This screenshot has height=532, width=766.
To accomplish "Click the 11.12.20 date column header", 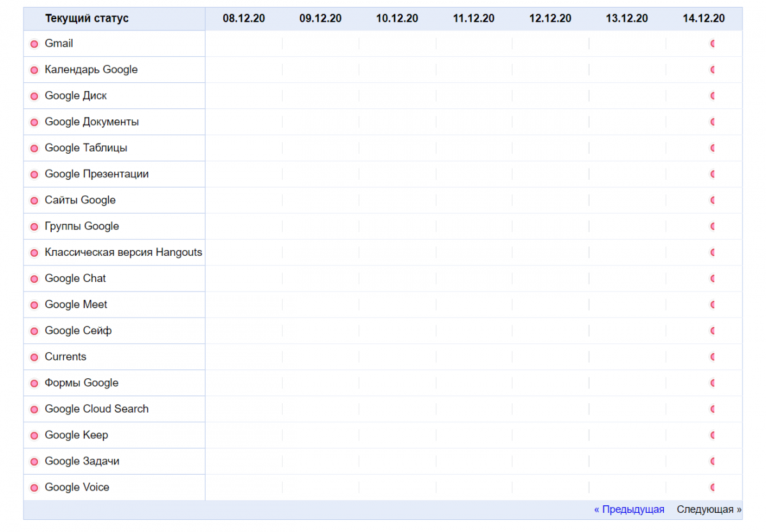I will pyautogui.click(x=474, y=18).
